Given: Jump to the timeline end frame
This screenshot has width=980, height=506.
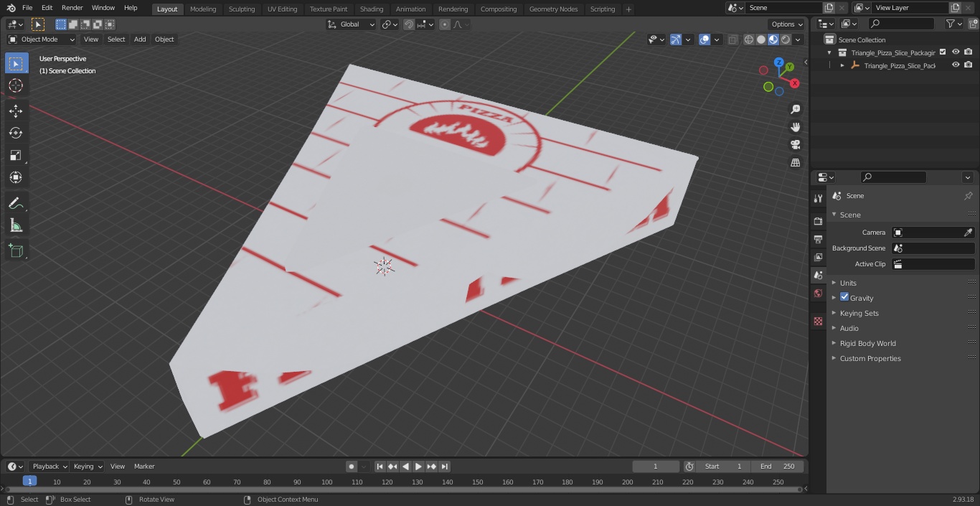Looking at the screenshot, I should [x=444, y=467].
